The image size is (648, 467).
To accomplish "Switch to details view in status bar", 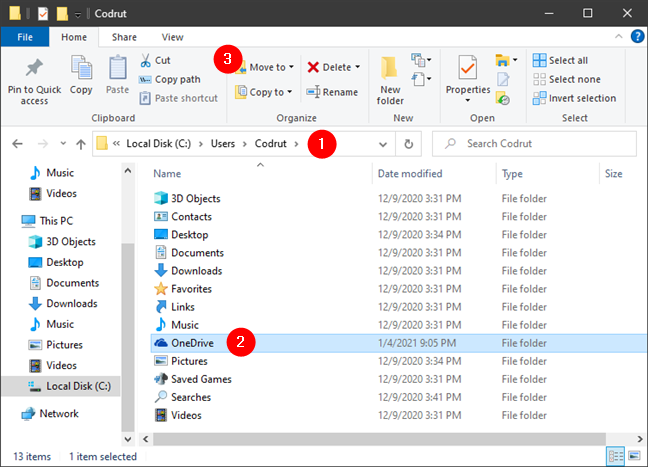I will [615, 456].
